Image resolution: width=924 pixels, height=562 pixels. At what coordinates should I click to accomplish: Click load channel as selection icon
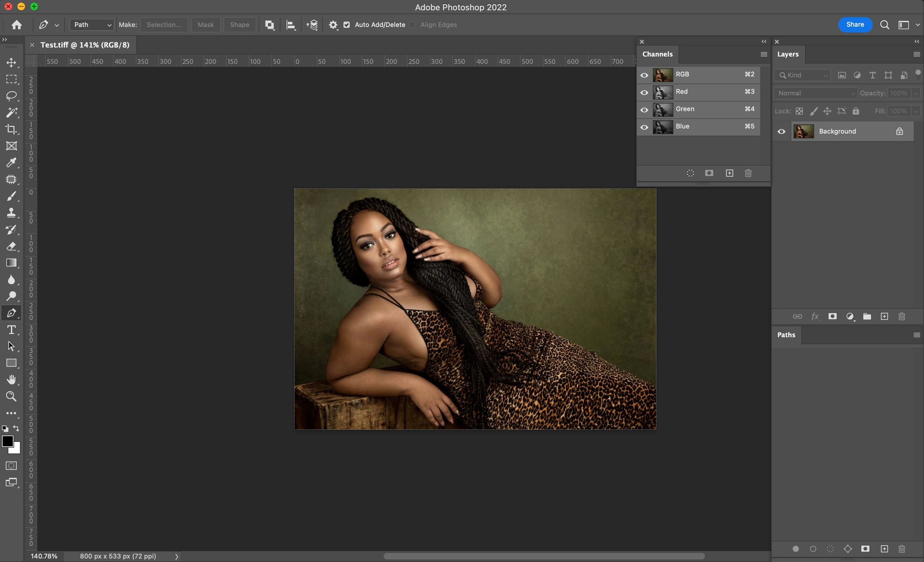pos(690,173)
